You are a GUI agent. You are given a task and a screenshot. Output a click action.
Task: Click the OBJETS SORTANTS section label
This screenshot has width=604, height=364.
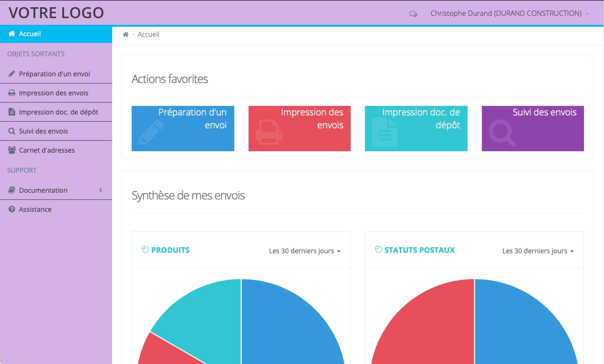click(36, 54)
